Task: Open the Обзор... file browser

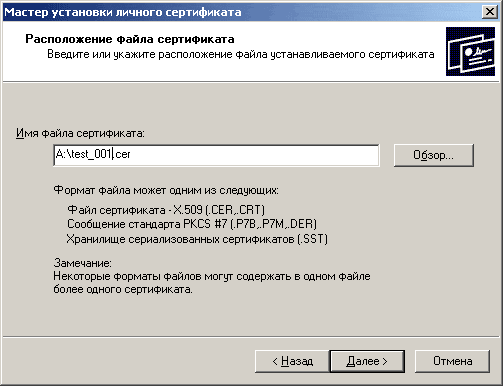Action: tap(433, 155)
